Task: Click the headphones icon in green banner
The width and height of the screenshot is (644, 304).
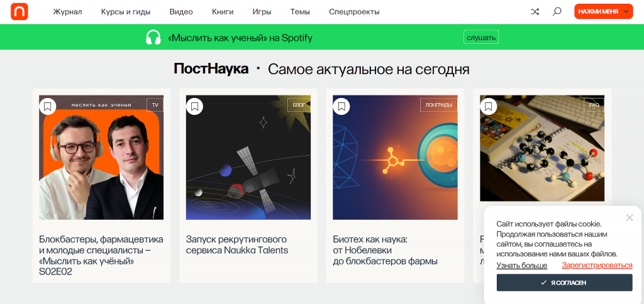Action: click(x=153, y=37)
